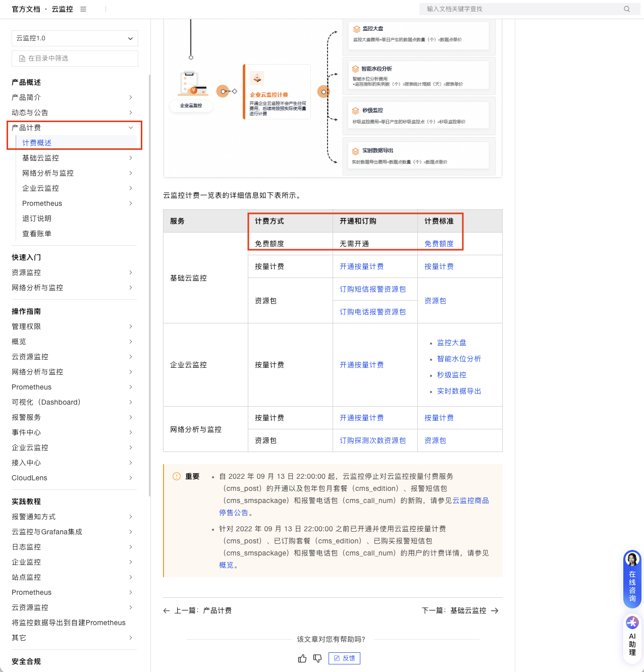644x672 pixels.
Task: Click the 开通按量计费 link for 企业云监控
Action: 361,365
